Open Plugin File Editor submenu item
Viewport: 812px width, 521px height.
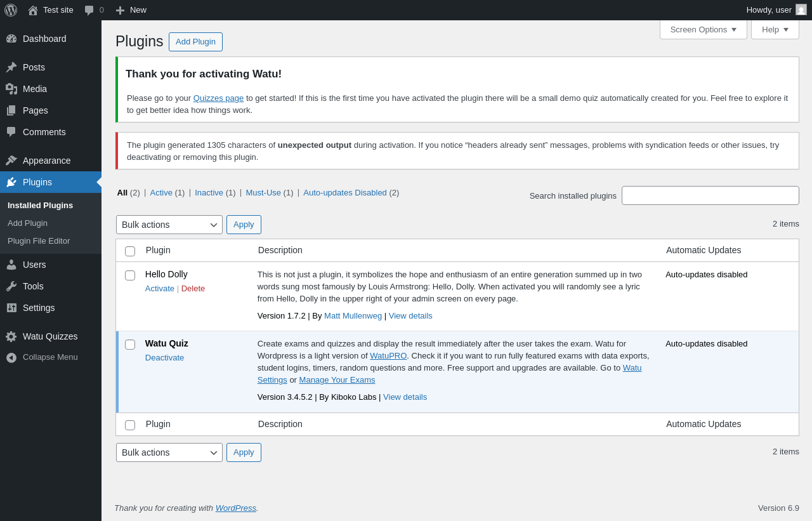pyautogui.click(x=39, y=241)
